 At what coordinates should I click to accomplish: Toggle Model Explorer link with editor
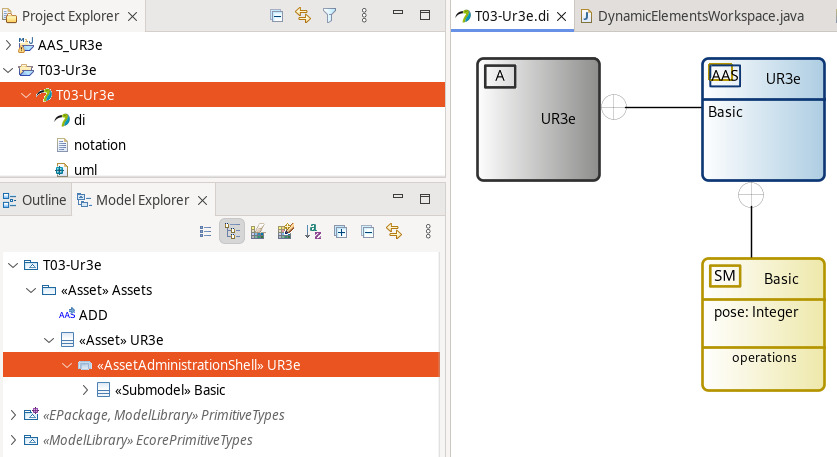(394, 231)
